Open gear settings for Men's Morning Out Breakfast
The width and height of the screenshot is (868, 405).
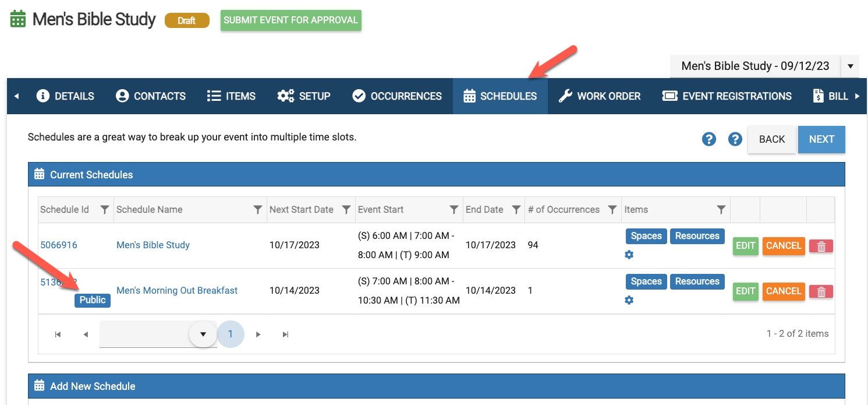pyautogui.click(x=629, y=300)
